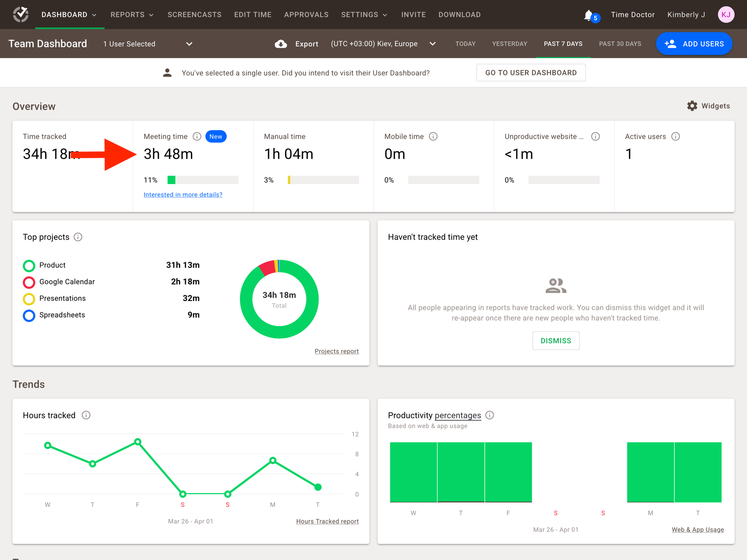Show Meeting time info tooltip icon

[x=197, y=136]
